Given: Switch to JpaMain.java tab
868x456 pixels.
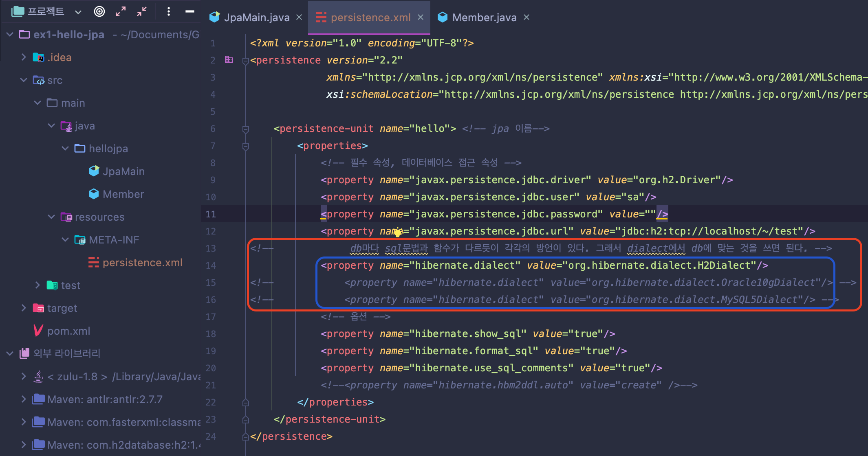Looking at the screenshot, I should pos(256,18).
